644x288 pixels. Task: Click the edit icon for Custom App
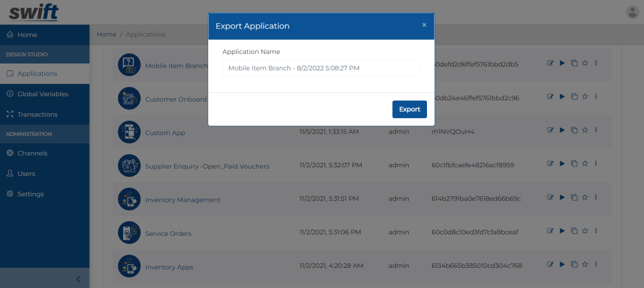click(550, 130)
